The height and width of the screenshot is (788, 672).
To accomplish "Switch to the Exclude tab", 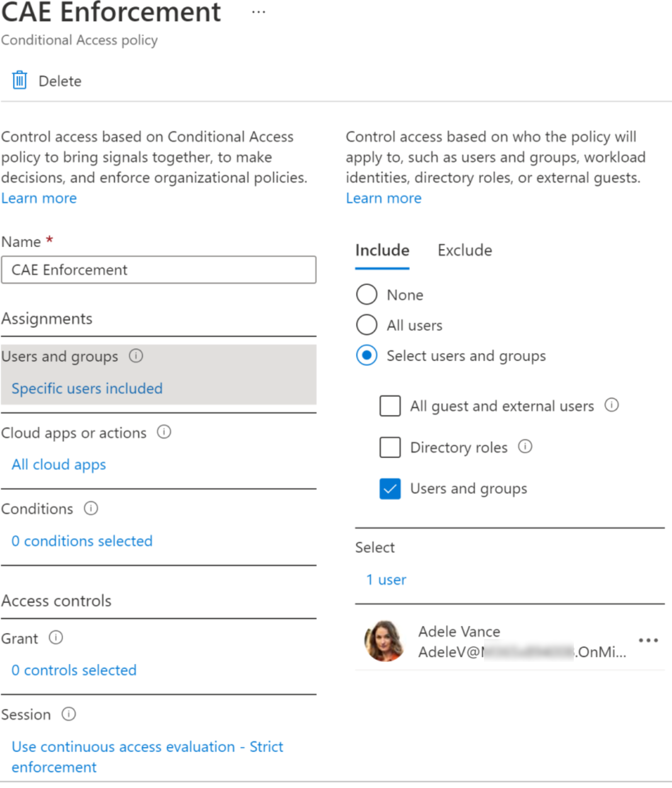I will click(465, 250).
